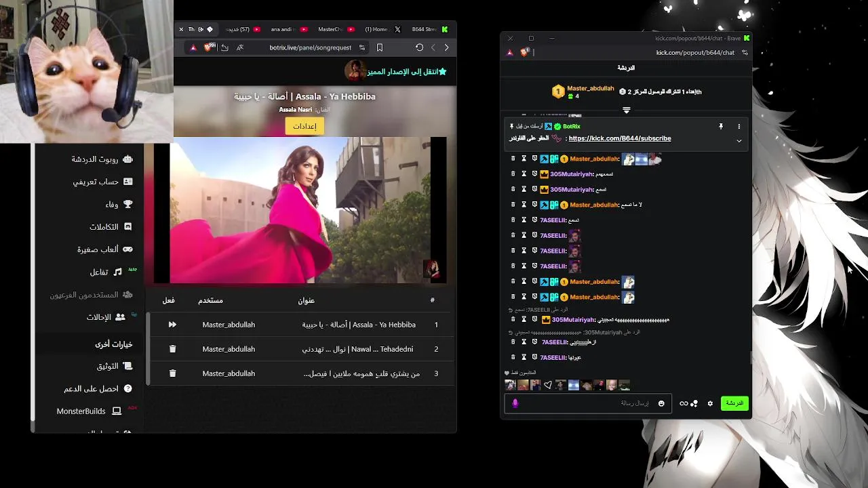Open pinned message three-dot options
This screenshot has height=488, width=868.
click(739, 126)
